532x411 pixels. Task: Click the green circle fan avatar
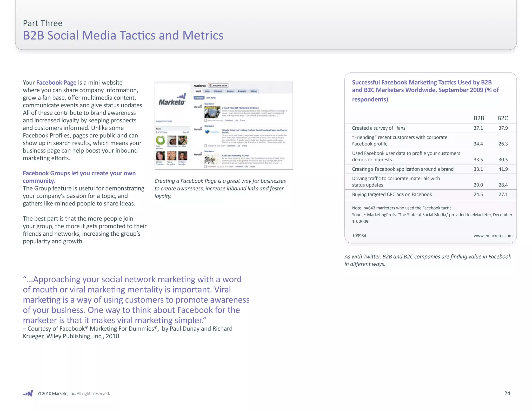[160, 140]
